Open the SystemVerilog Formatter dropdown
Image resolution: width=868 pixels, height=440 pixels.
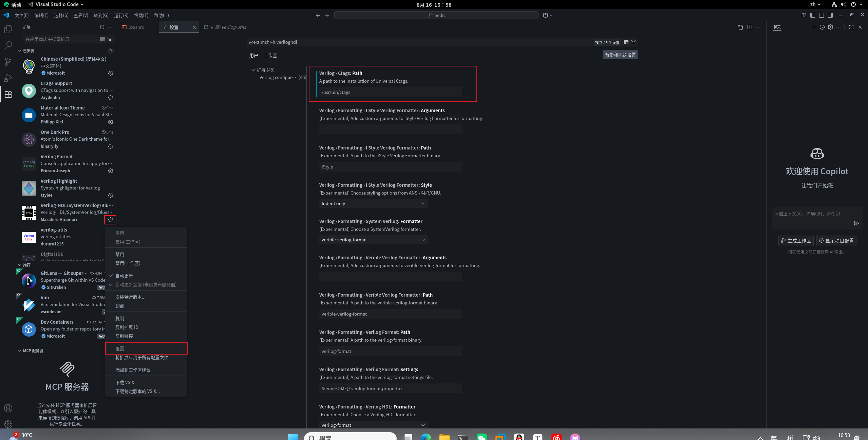(373, 240)
